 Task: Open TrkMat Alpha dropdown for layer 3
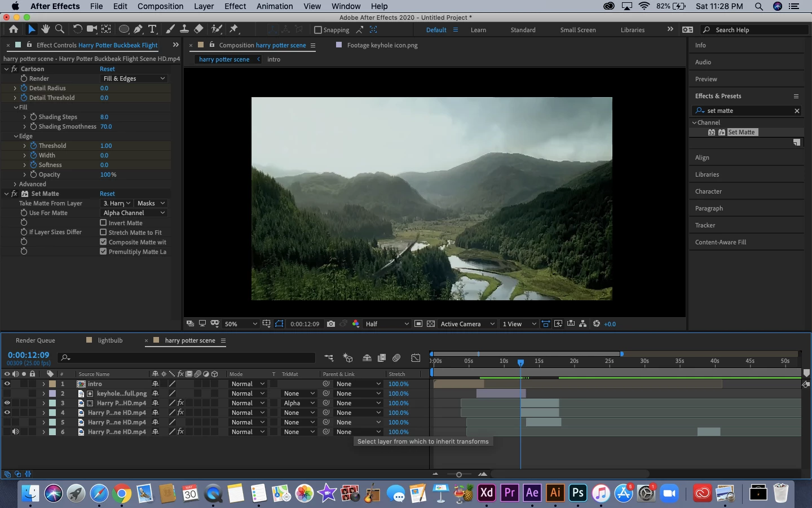[299, 403]
